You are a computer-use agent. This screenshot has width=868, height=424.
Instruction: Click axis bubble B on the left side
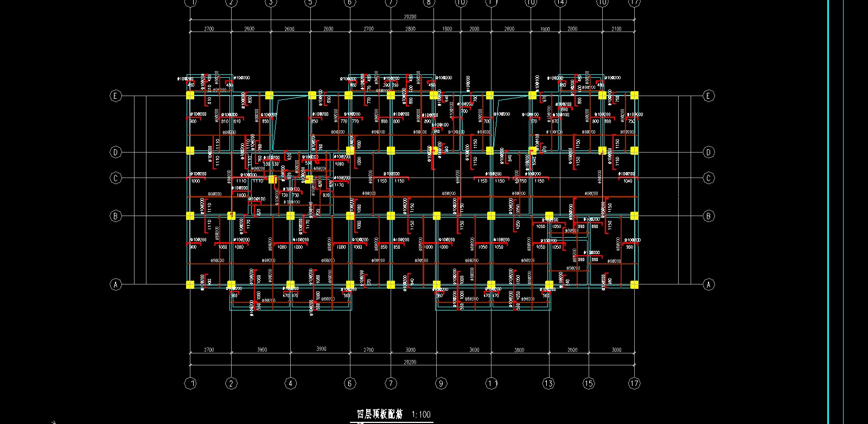point(116,216)
